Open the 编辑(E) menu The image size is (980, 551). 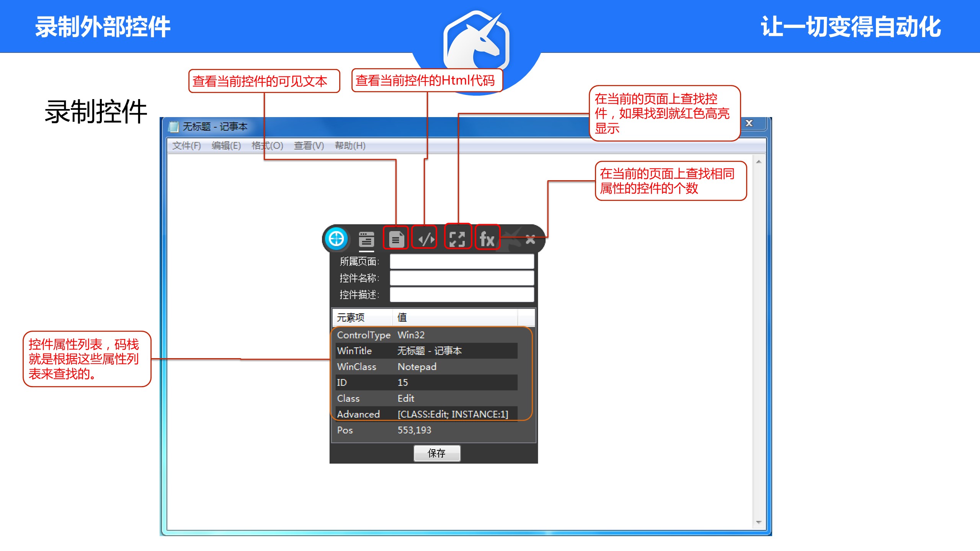226,146
